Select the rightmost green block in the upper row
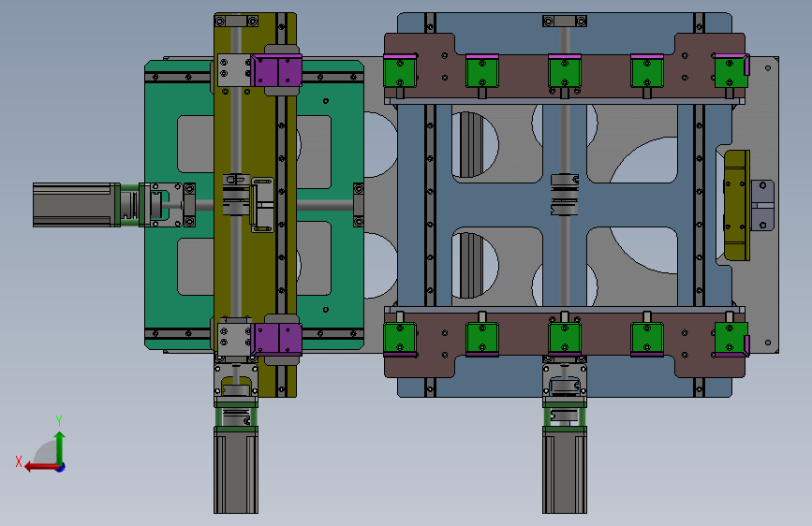Screen dimensions: 812x526 click(x=731, y=71)
